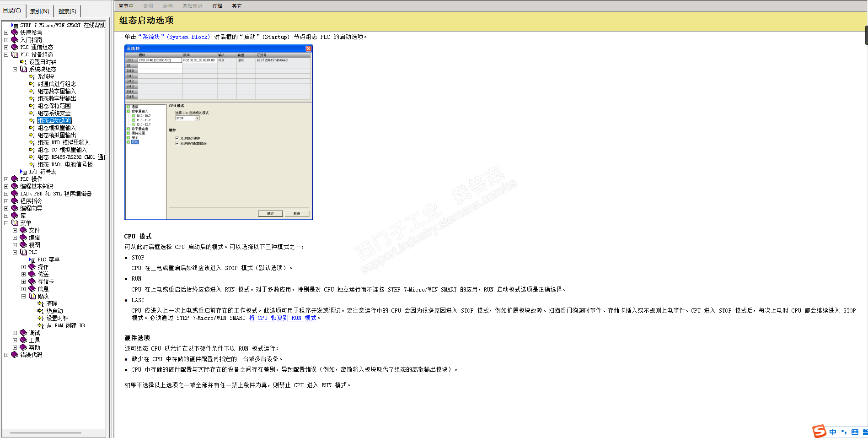The height and width of the screenshot is (438, 868).
Task: Expand the 调试 node
Action: coord(15,333)
